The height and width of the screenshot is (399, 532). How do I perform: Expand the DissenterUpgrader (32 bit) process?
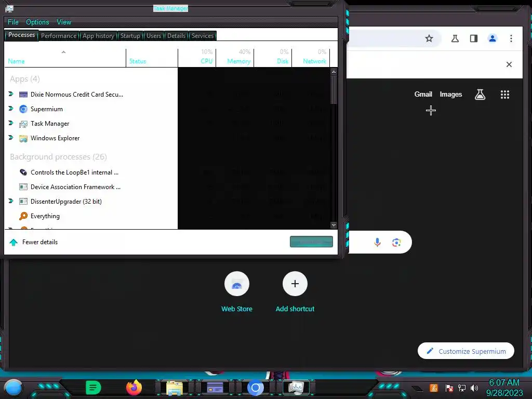[11, 201]
